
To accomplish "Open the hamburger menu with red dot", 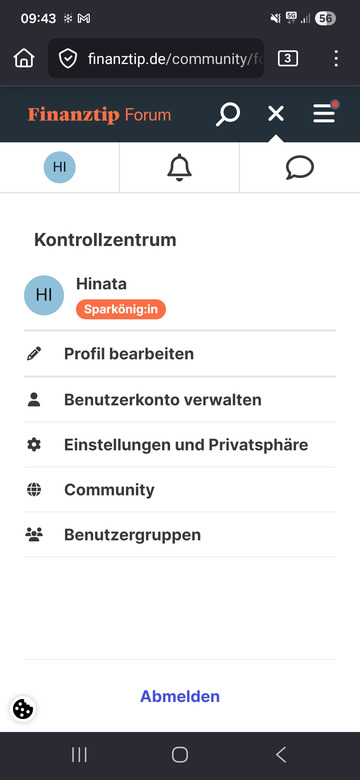I will tap(325, 113).
